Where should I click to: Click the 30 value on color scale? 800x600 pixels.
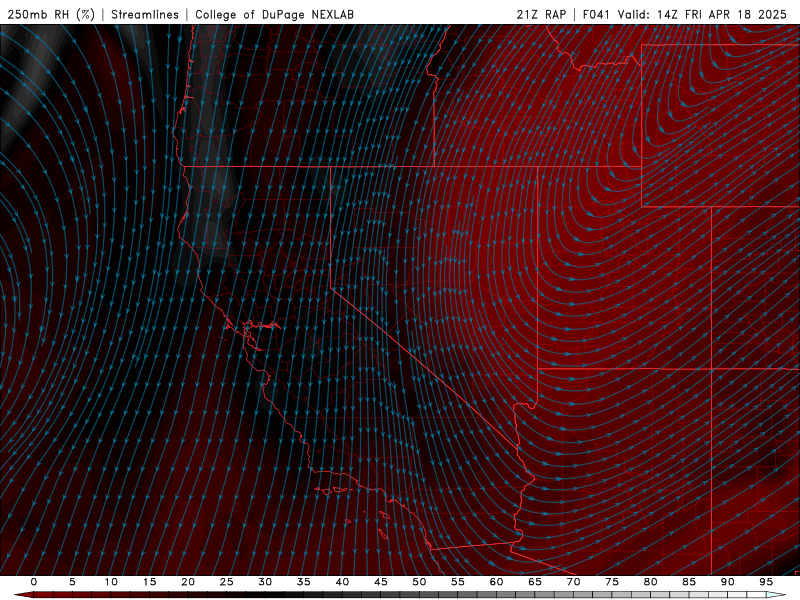coord(265,582)
